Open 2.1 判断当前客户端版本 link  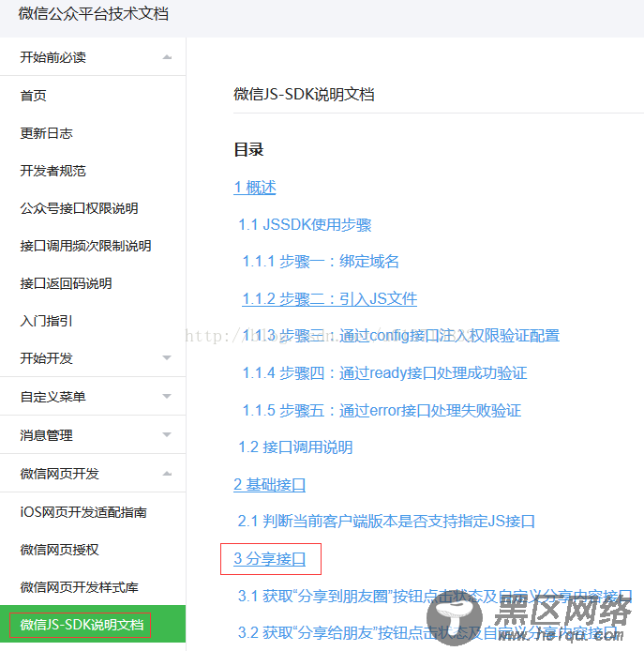point(386,521)
